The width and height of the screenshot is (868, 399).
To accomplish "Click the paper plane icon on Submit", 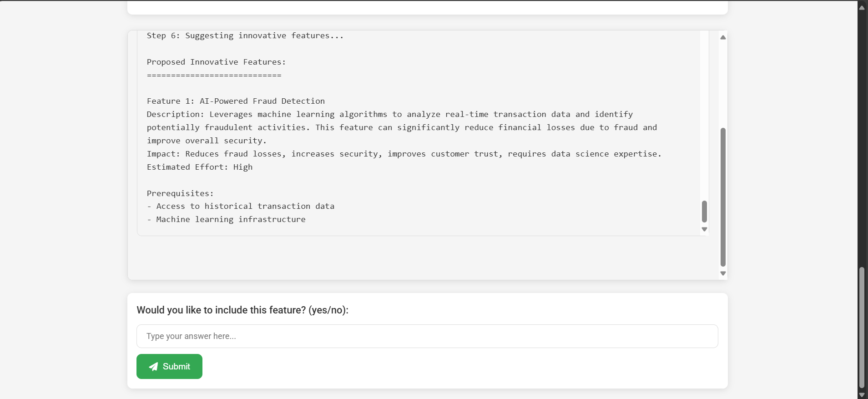I will (x=154, y=367).
